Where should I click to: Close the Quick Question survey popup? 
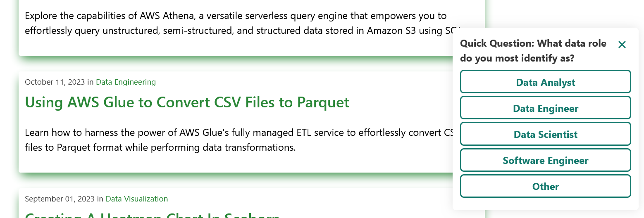622,45
